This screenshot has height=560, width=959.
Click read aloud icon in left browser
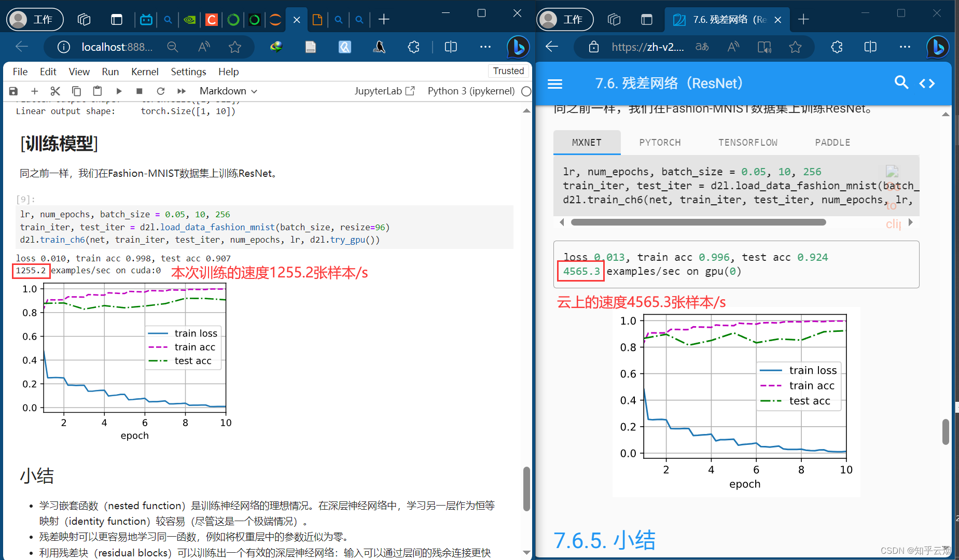coord(204,47)
